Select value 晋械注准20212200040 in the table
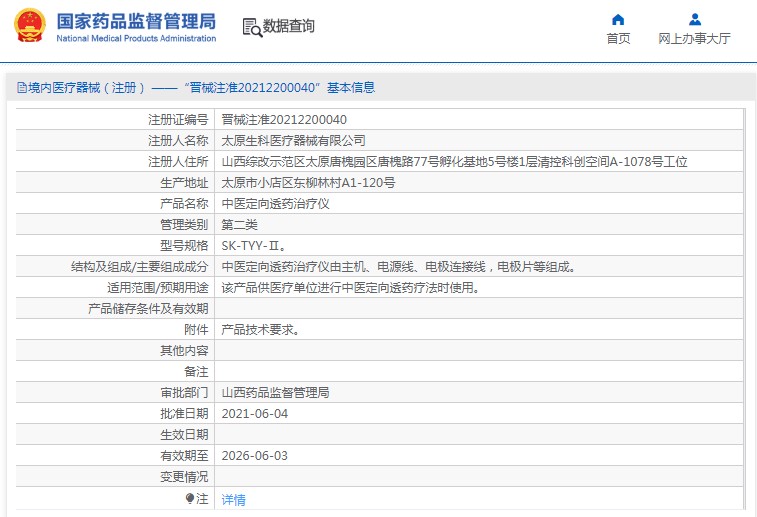757x517 pixels. 284,120
